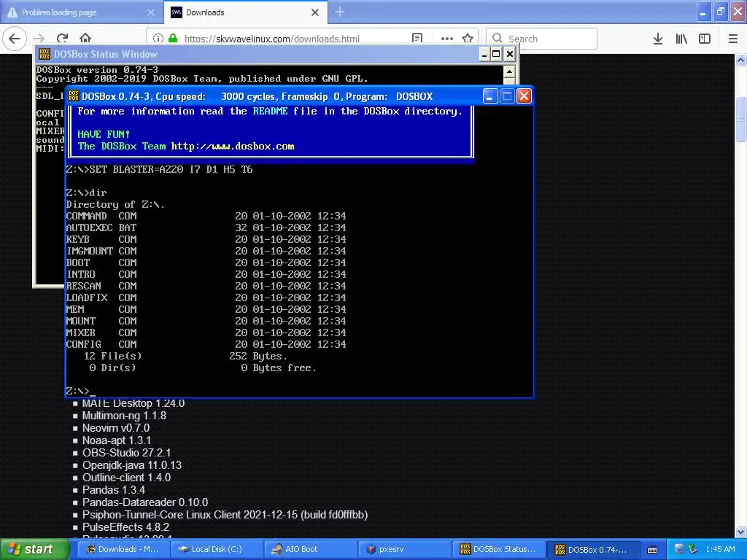This screenshot has height=560, width=747.
Task: Open Local Disk (C:) taskbar button
Action: [217, 549]
